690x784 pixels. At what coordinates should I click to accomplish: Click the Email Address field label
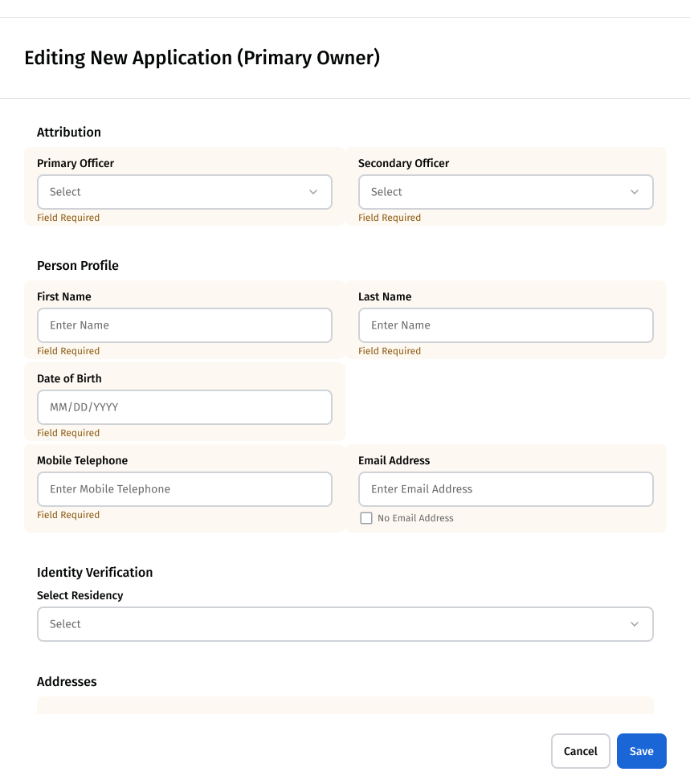tap(394, 460)
